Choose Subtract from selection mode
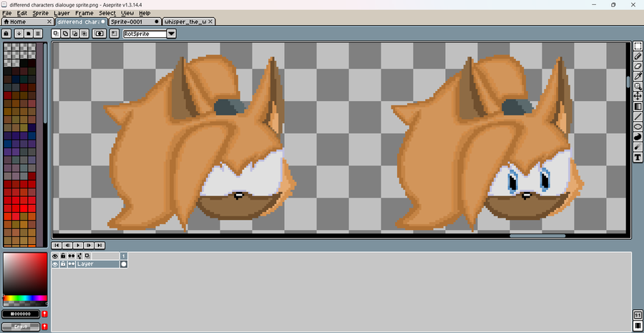Viewport: 644px width, 333px height. coord(74,34)
